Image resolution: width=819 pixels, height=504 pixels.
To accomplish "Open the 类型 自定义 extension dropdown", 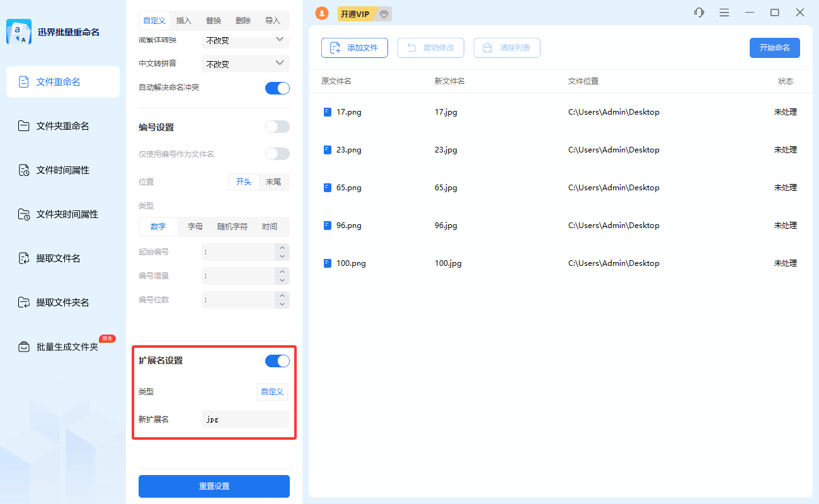I will coord(272,392).
